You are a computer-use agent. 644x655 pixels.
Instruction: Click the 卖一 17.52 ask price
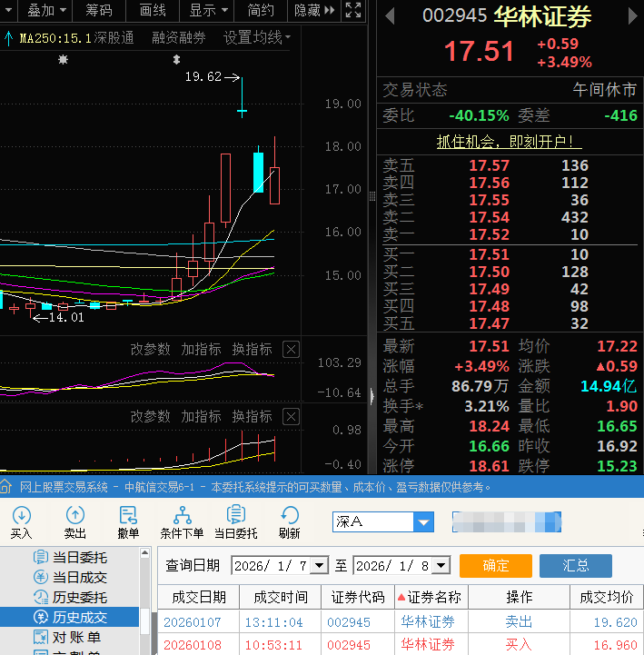tap(489, 234)
